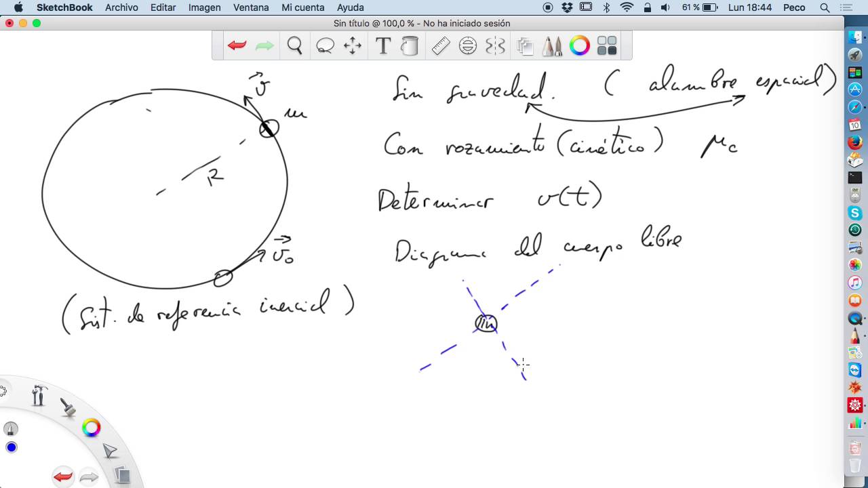
Task: Open the Brush palette in top toolbar
Action: point(553,46)
